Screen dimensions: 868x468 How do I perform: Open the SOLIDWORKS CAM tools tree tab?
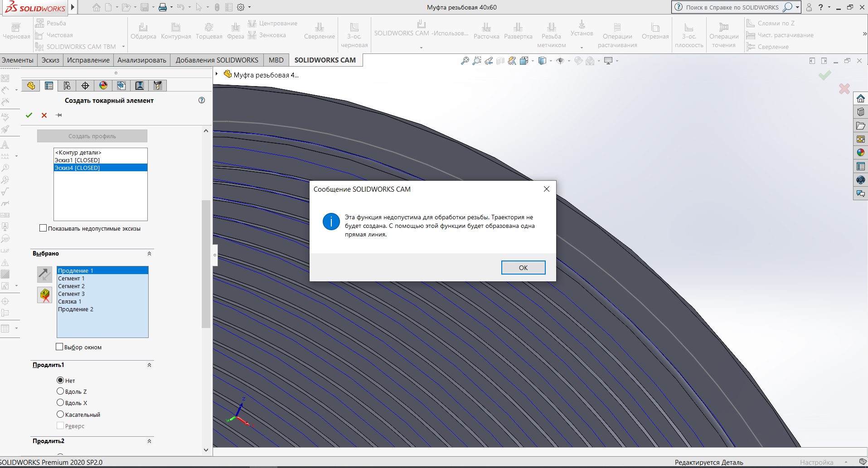click(158, 86)
